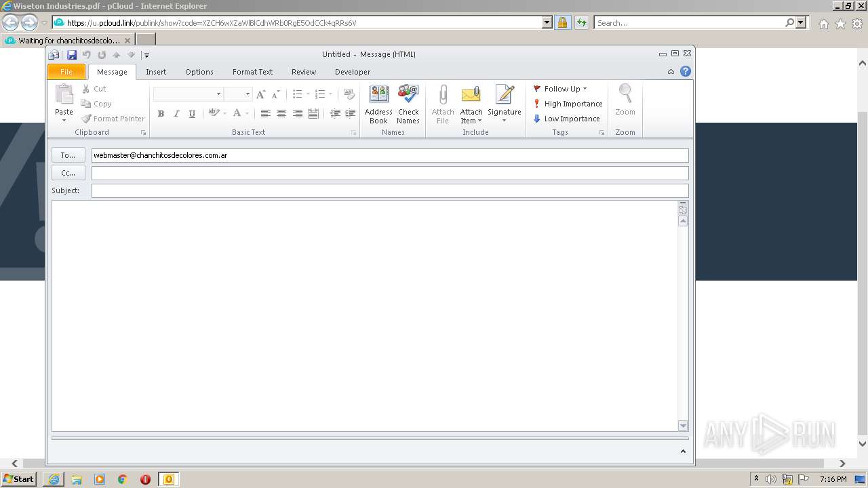868x488 pixels.
Task: Align text left
Action: pos(265,114)
